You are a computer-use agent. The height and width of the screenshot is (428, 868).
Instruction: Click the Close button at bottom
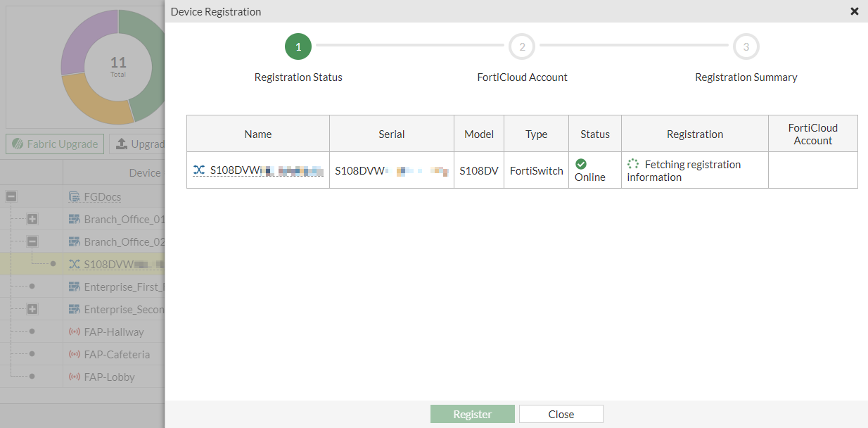pos(561,414)
